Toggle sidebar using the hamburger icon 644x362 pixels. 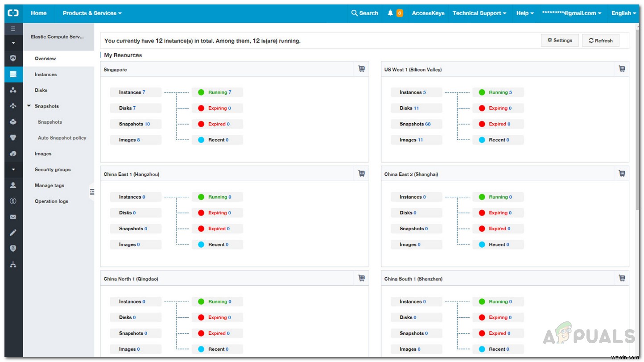[x=13, y=28]
